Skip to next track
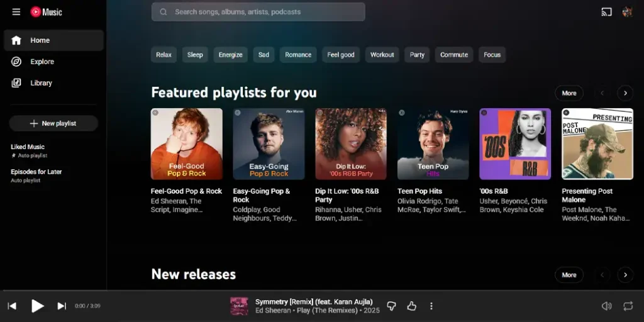The image size is (644, 322). tap(62, 306)
